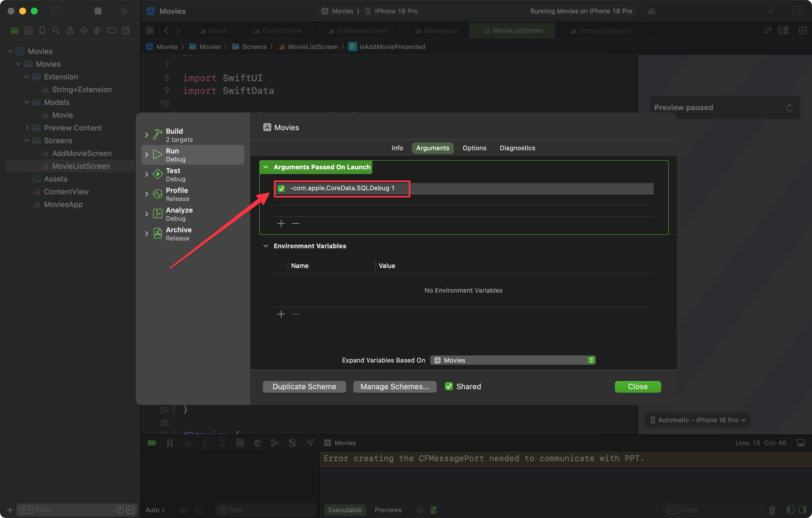Click the Stop button in the toolbar
The height and width of the screenshot is (518, 812).
click(98, 11)
